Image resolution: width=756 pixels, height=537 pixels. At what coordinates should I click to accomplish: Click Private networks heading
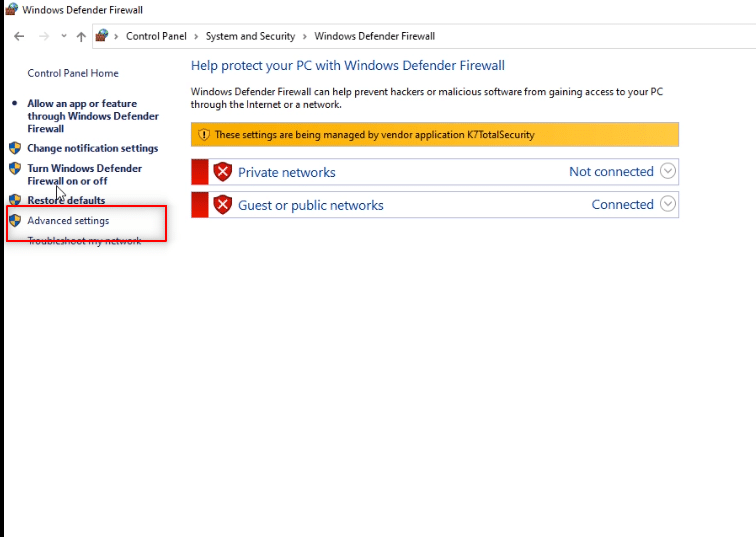[x=286, y=173]
